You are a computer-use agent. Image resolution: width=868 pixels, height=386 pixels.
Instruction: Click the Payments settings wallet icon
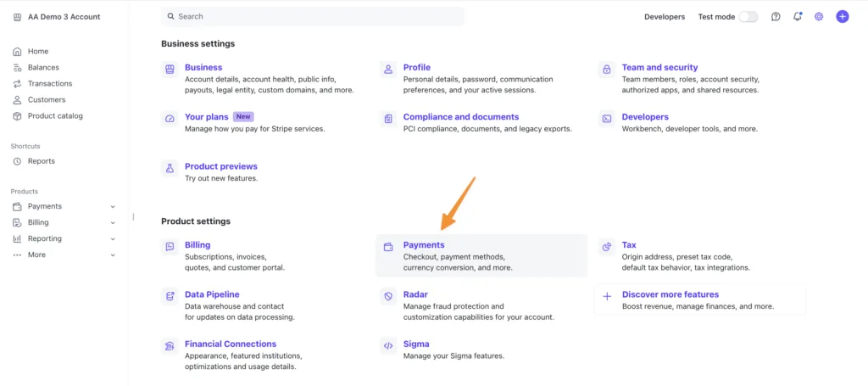point(388,247)
